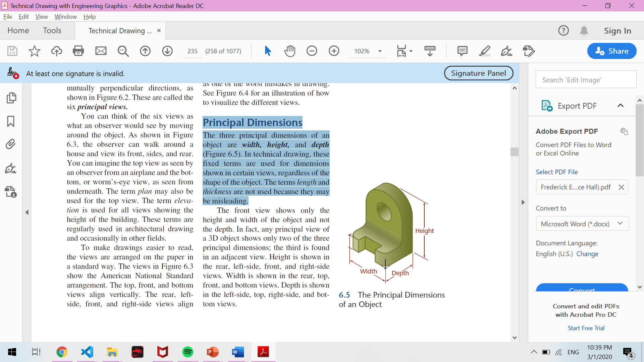Expand Convert to Microsoft Word dropdown
The width and height of the screenshot is (644, 362).
tap(620, 224)
